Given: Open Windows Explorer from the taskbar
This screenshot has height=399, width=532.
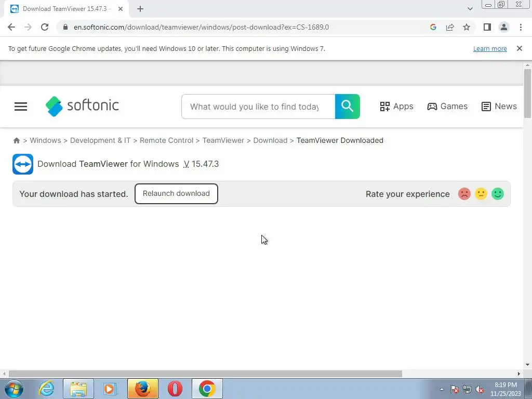Looking at the screenshot, I should (78, 389).
